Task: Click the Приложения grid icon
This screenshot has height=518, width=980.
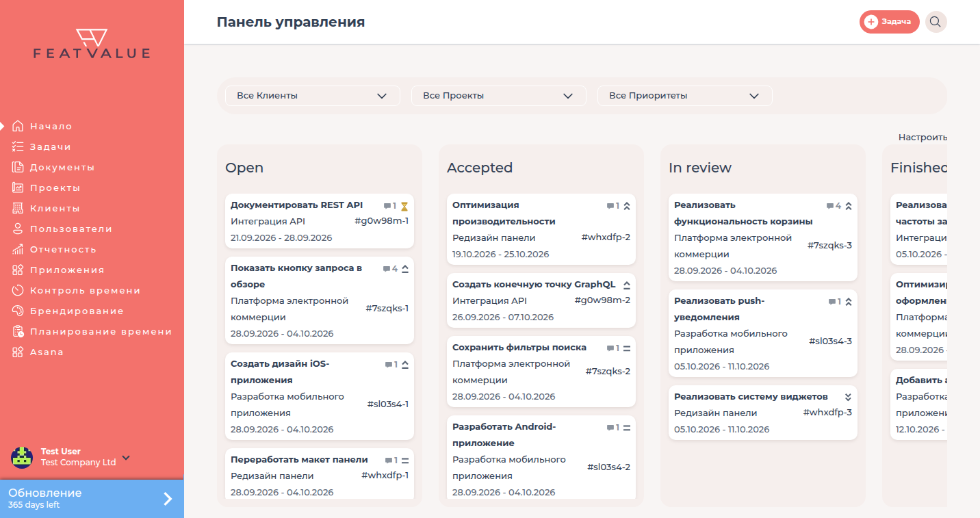Action: (x=18, y=270)
